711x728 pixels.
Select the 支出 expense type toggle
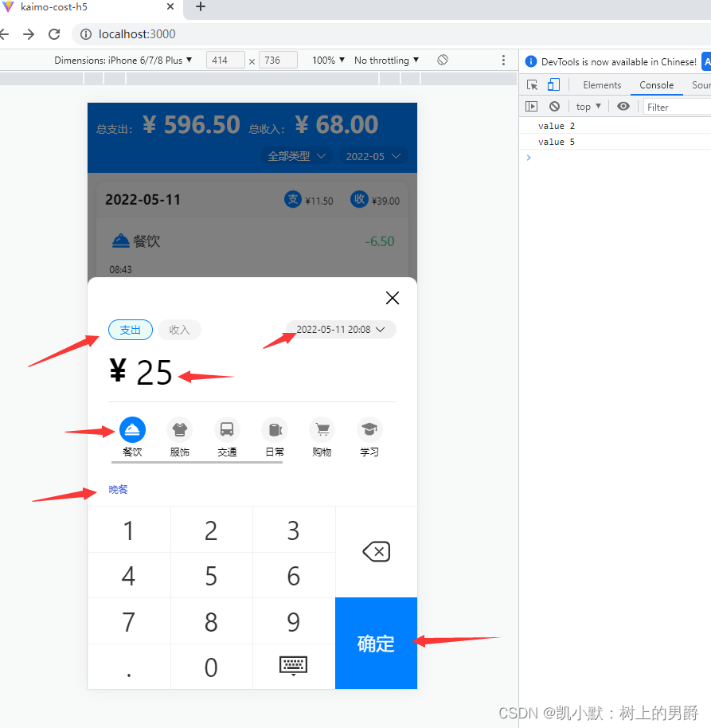pos(131,330)
